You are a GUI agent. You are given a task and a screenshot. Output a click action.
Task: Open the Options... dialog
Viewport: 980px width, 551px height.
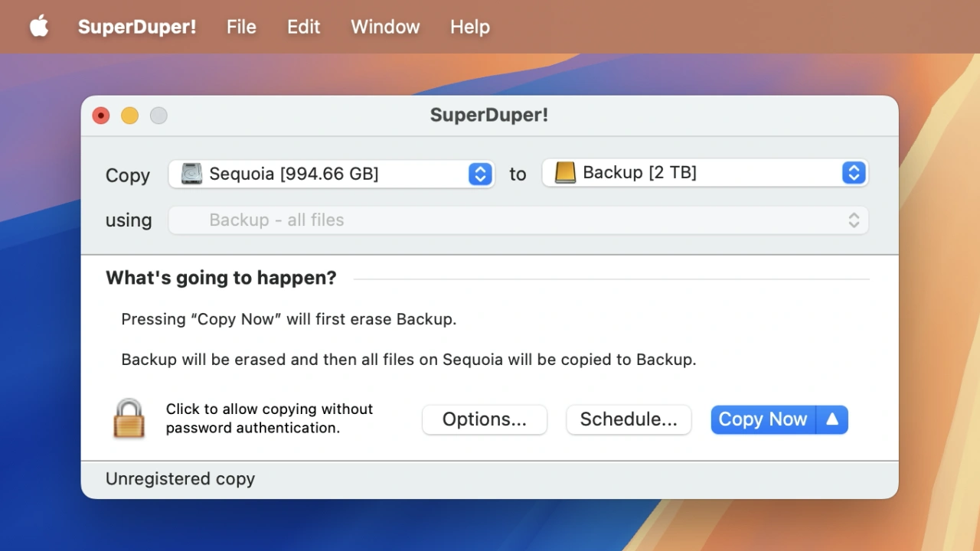click(485, 419)
